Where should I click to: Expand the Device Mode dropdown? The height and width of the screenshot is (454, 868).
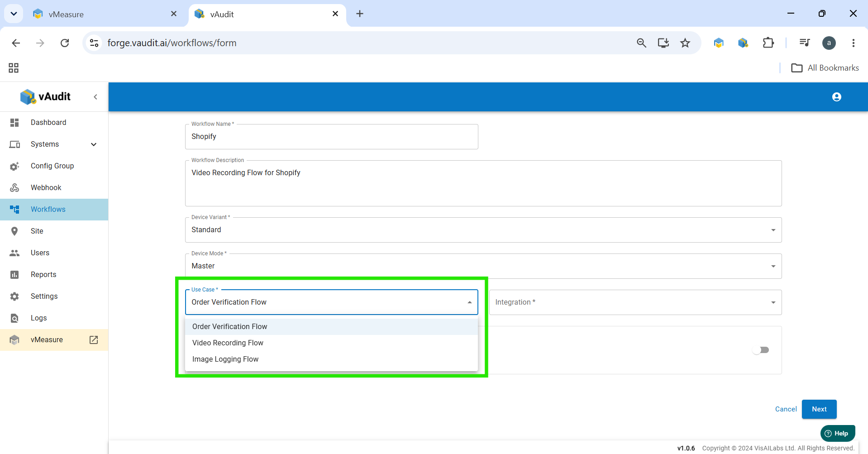tap(773, 266)
